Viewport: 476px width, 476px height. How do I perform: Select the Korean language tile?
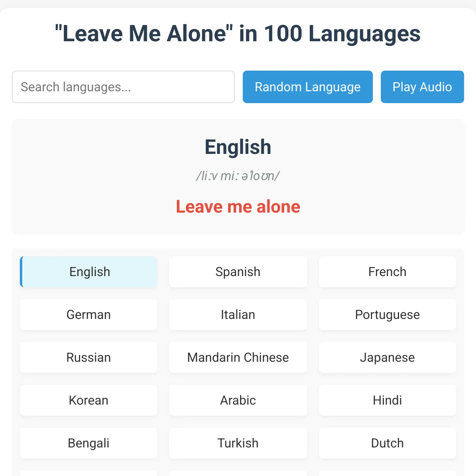coord(88,400)
